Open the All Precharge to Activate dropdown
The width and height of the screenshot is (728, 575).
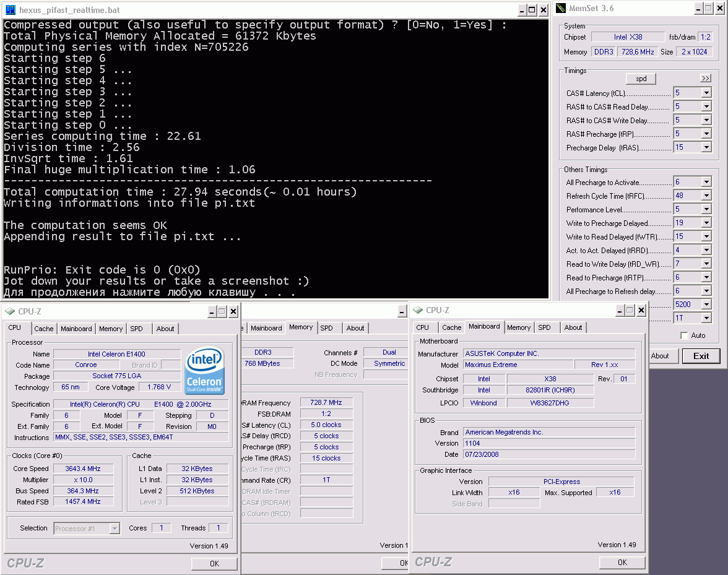(706, 182)
